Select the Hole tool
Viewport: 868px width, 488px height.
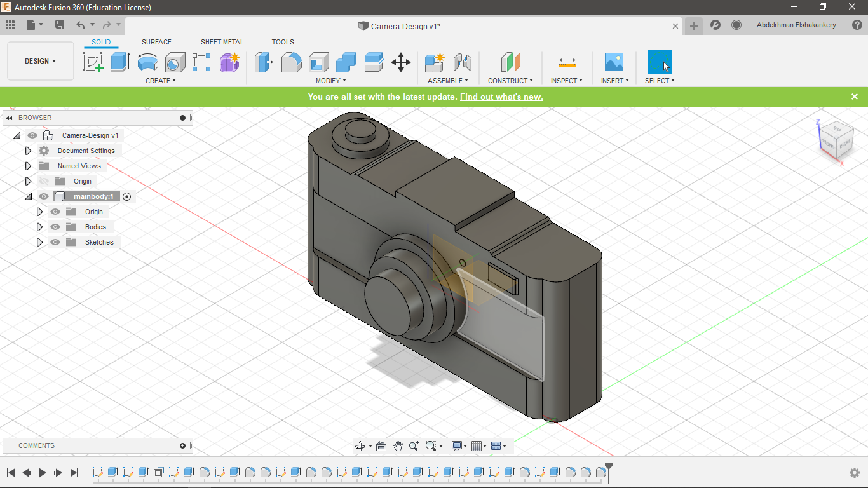click(x=175, y=62)
